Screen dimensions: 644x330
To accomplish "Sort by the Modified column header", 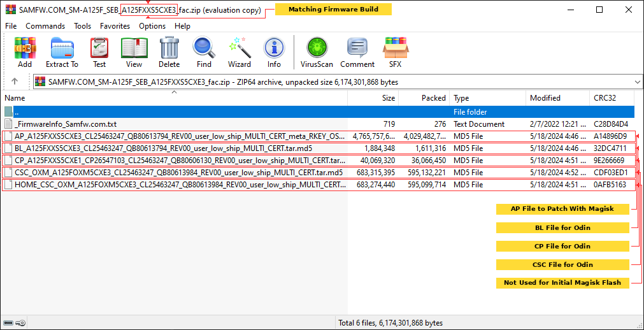I will tap(557, 98).
